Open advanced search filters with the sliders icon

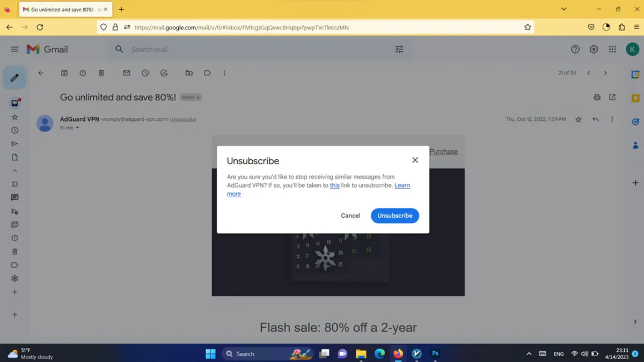coord(399,49)
